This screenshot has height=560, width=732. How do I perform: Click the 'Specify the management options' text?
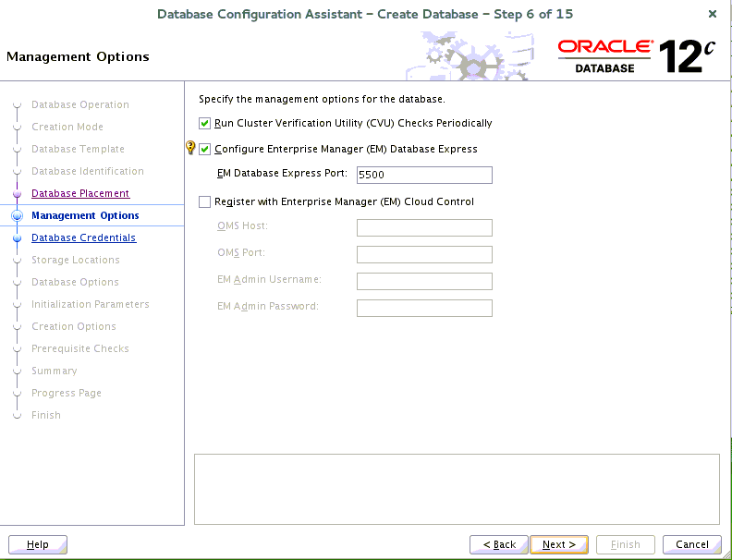point(323,99)
